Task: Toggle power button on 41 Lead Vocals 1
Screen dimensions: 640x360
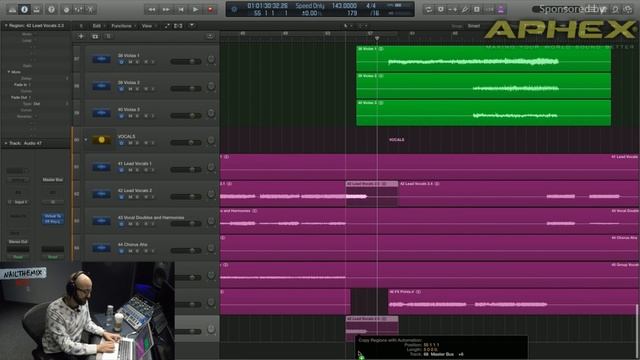Action: [121, 170]
